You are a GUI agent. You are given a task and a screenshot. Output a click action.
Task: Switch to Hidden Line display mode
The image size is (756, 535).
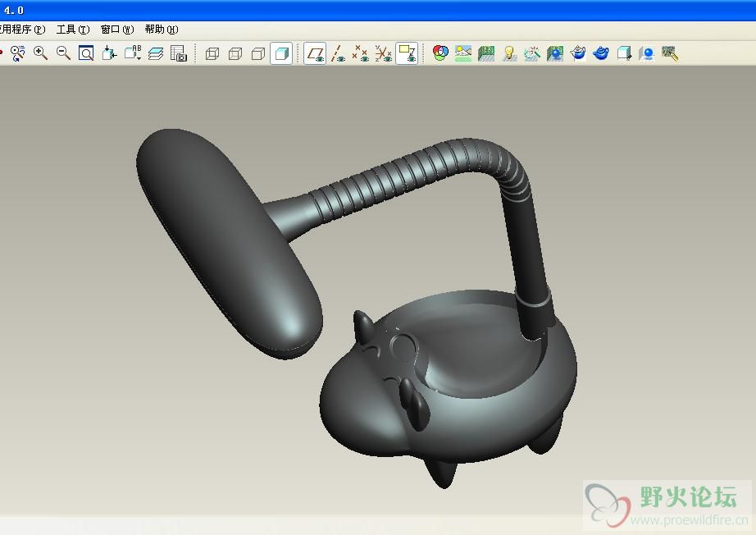235,53
